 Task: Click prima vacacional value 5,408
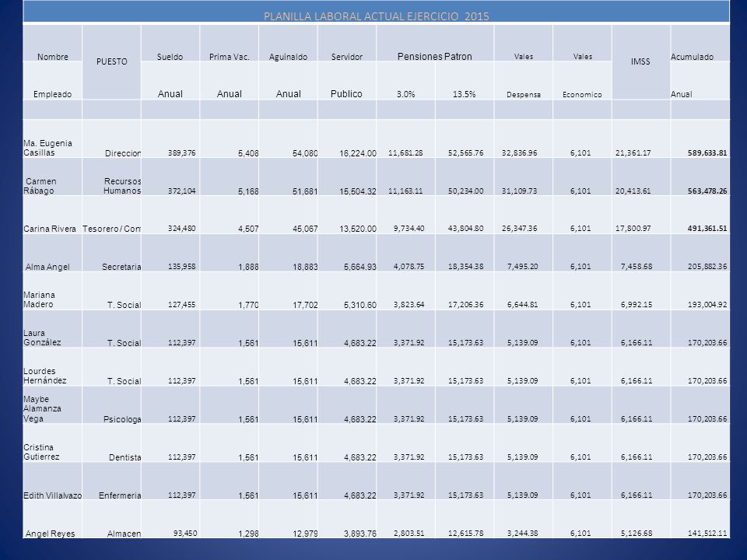(248, 153)
